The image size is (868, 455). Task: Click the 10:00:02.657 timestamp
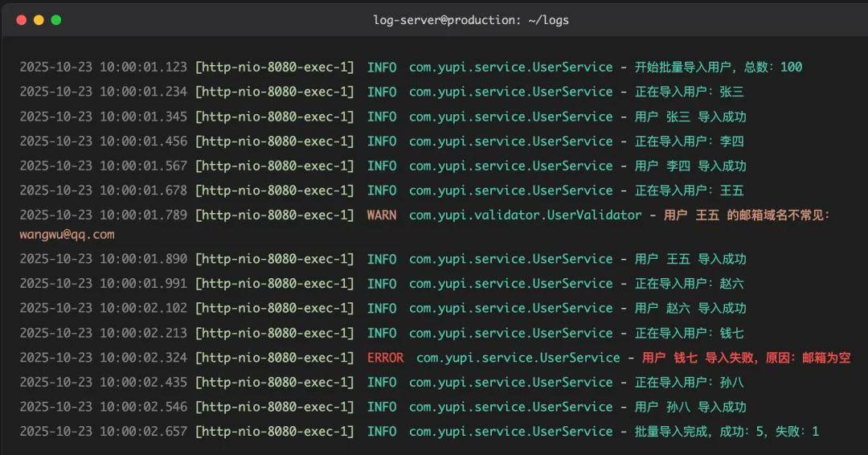point(143,432)
